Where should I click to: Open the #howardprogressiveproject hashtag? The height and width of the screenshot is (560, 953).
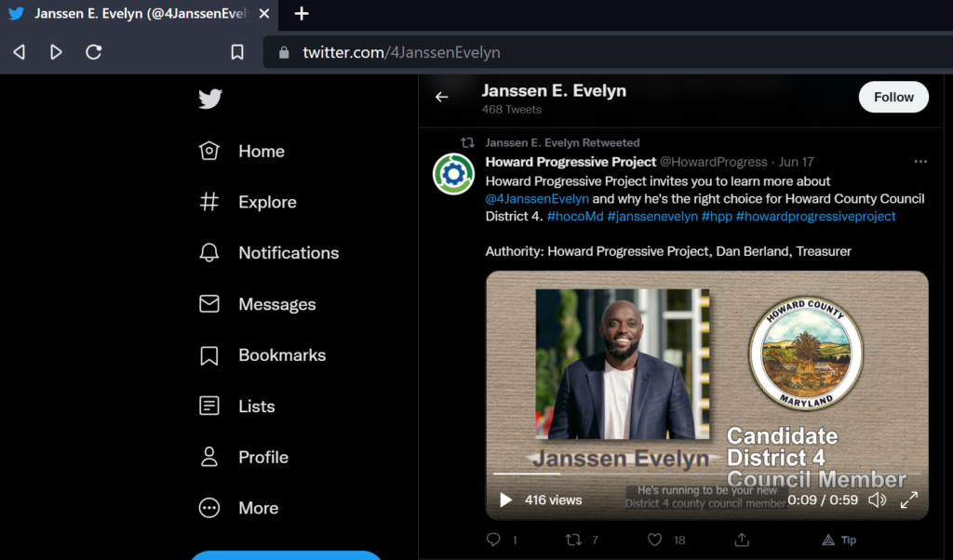coord(815,216)
